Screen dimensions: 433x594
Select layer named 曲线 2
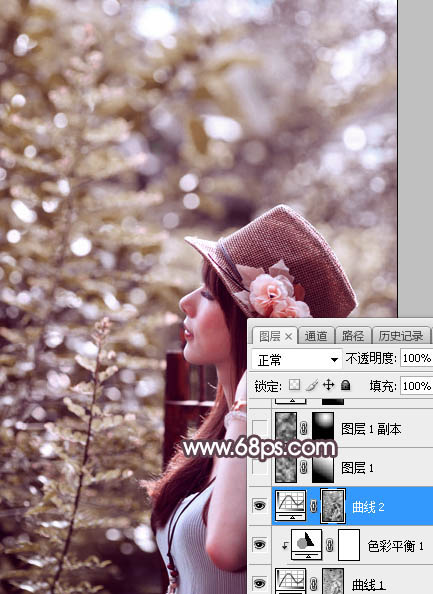[x=368, y=506]
